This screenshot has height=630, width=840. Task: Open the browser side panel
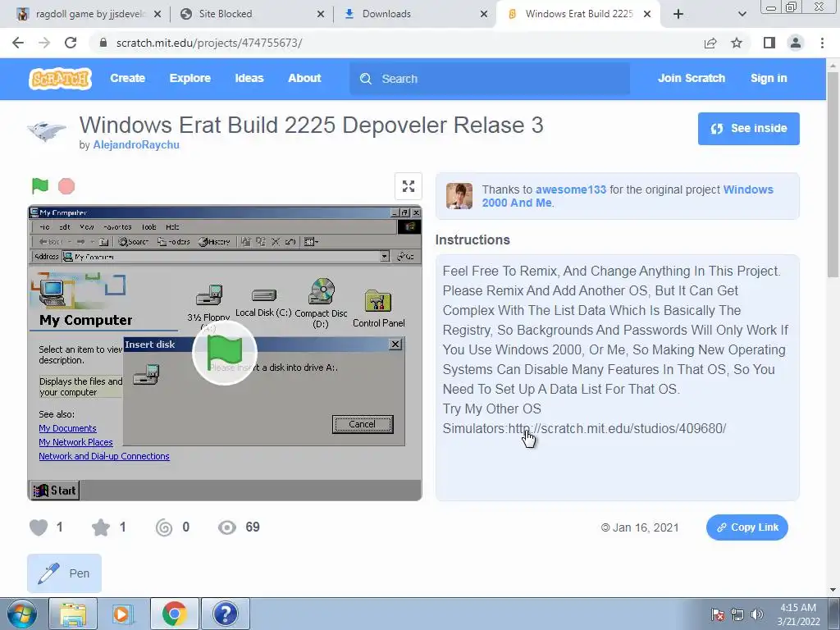coord(769,43)
